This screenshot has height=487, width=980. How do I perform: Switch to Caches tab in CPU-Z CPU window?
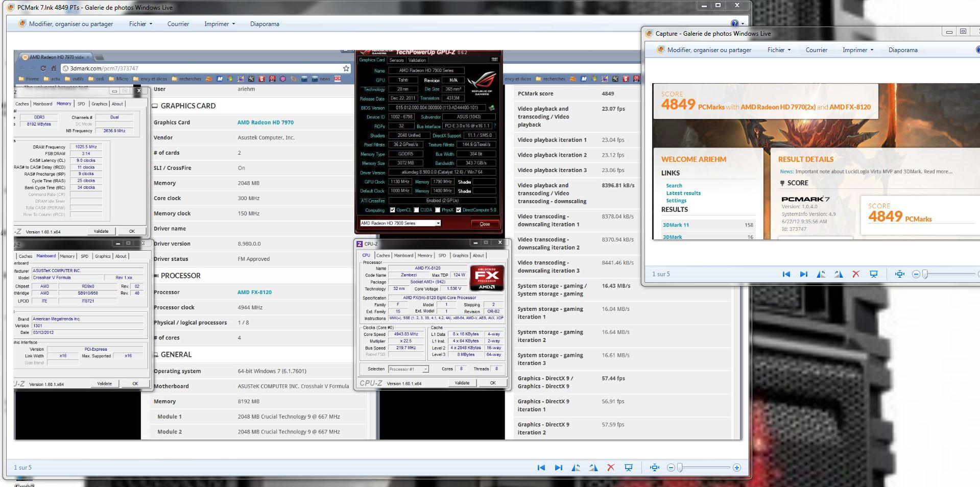point(383,255)
